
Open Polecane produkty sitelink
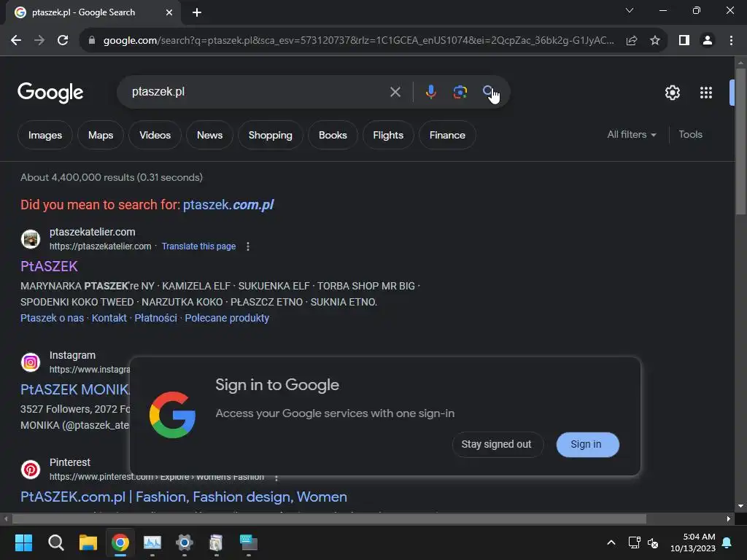227,318
